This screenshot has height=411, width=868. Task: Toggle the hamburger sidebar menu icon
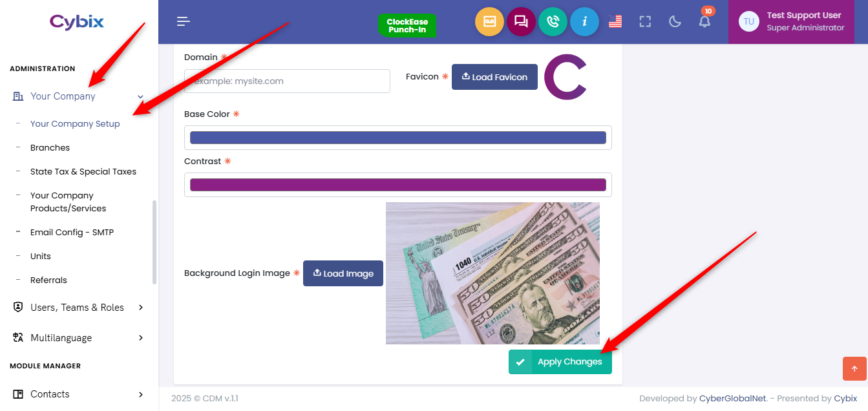pyautogui.click(x=184, y=21)
